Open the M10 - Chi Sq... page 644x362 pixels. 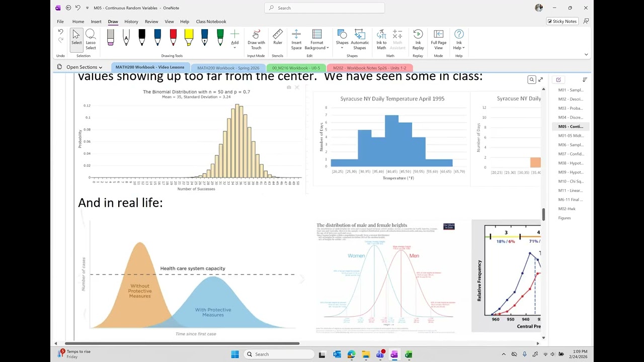click(x=571, y=181)
